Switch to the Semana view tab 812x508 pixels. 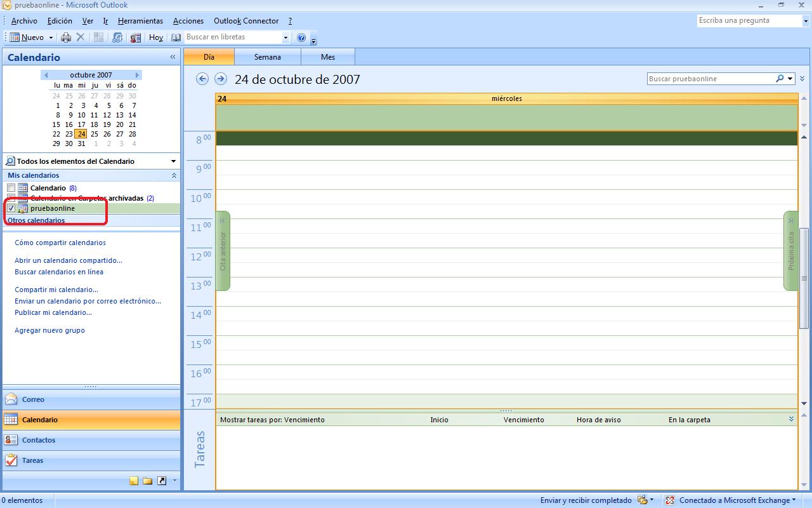268,57
